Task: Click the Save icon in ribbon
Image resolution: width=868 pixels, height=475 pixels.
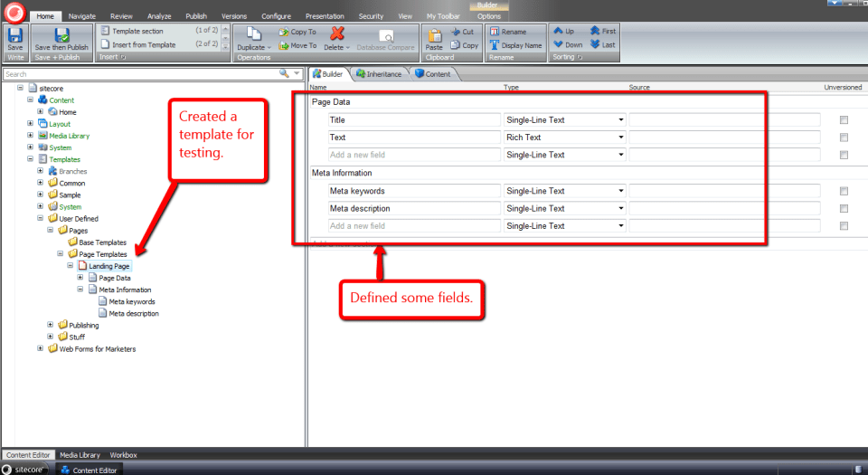Action: (x=14, y=36)
